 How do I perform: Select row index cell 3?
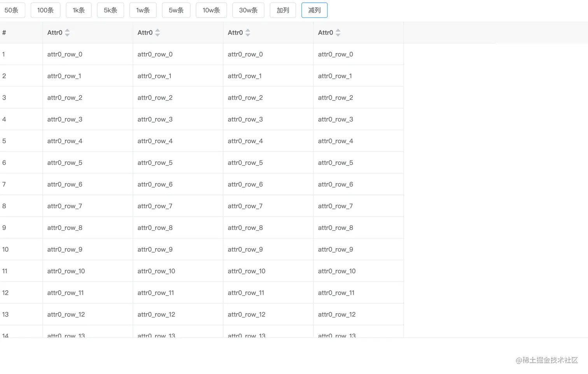click(21, 98)
